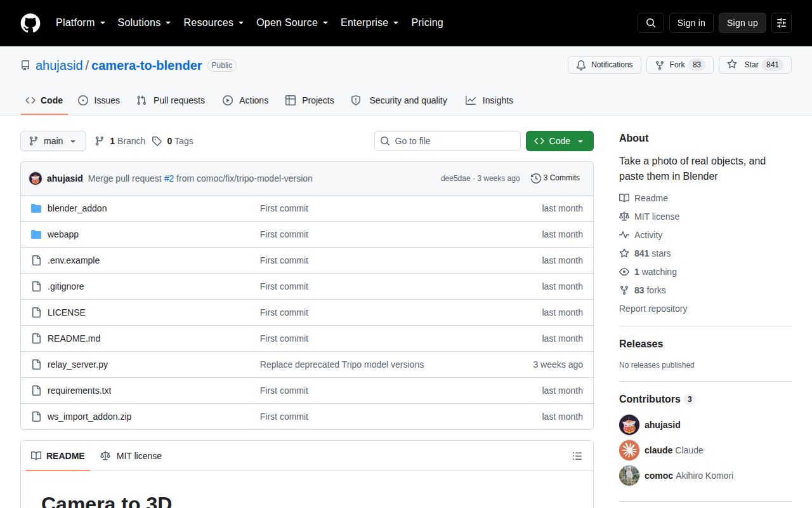Click the file icon beside .gitignore
This screenshot has width=812, height=508.
36,286
